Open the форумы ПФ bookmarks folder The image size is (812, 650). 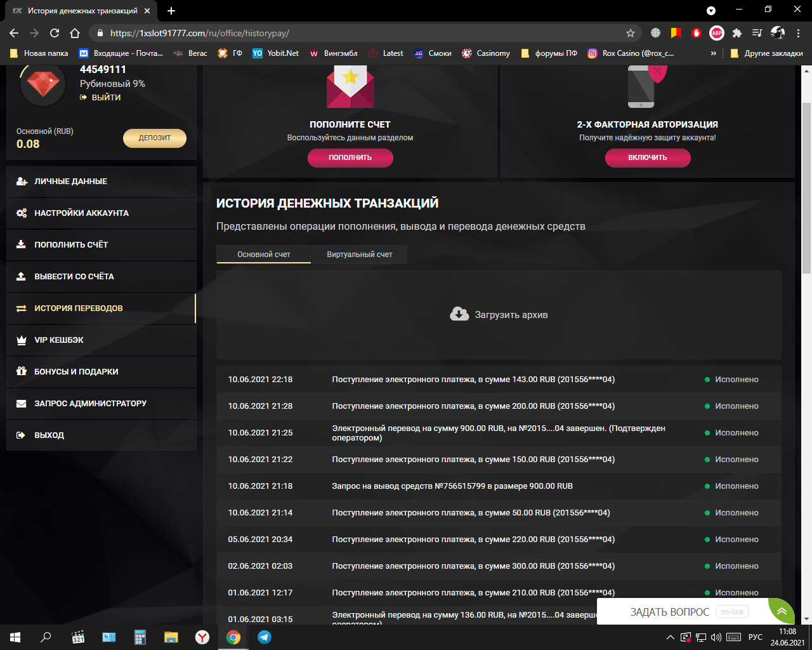pos(549,53)
